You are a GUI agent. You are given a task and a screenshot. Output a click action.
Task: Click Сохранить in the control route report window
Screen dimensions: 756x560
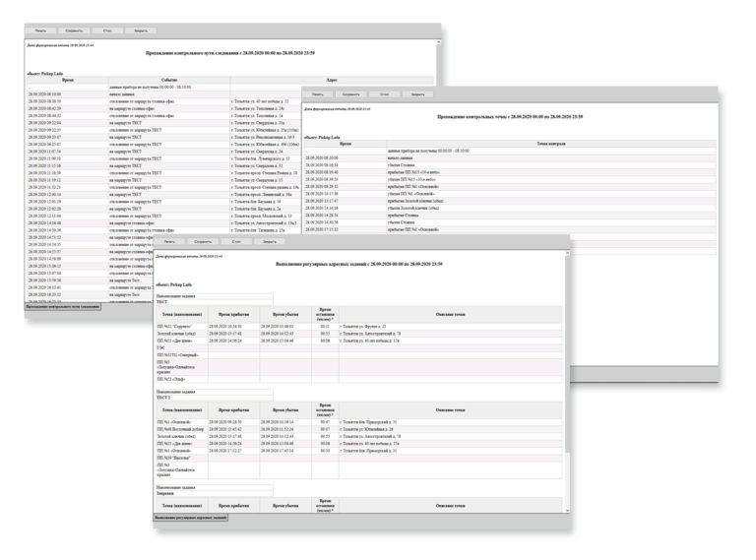(74, 31)
